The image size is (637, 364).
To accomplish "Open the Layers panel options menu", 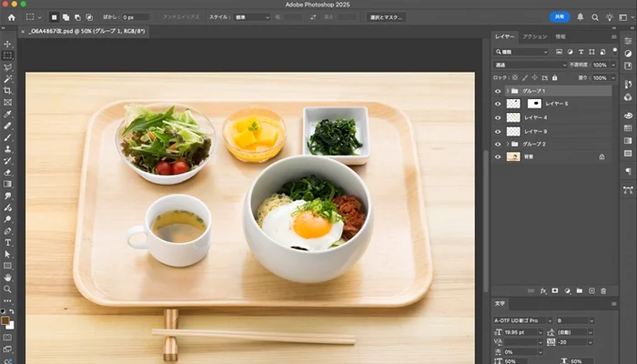I will click(614, 36).
